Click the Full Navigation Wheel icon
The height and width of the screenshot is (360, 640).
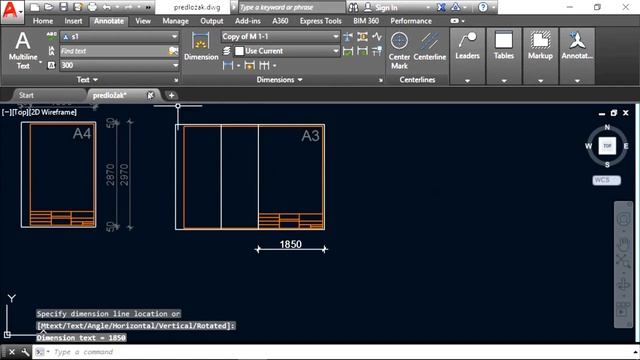click(x=623, y=220)
